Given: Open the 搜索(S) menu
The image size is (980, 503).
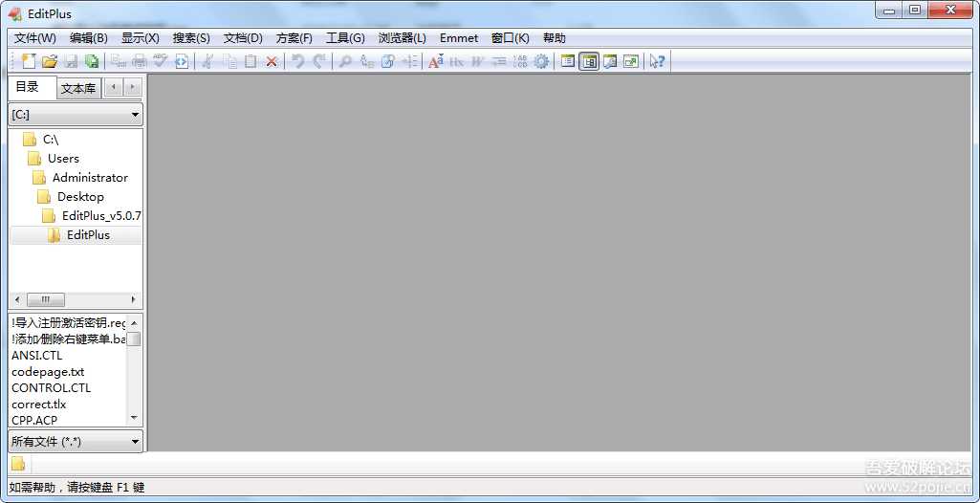Looking at the screenshot, I should click(191, 38).
